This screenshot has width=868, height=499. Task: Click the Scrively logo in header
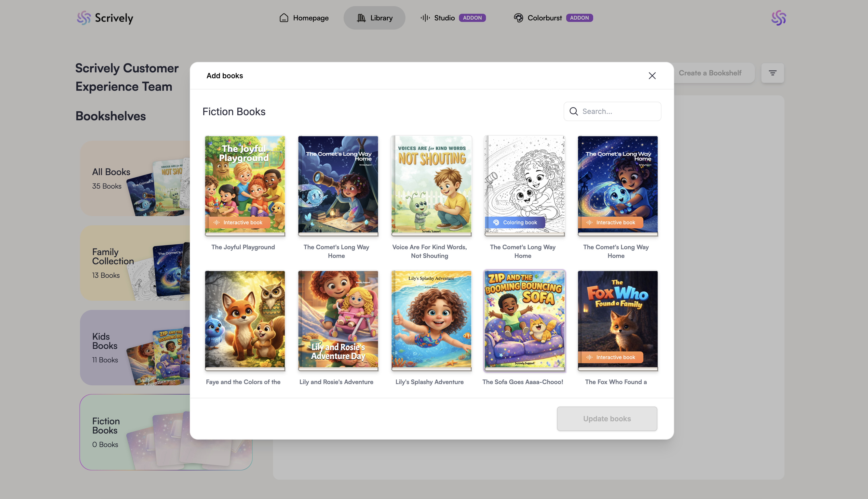pos(105,18)
